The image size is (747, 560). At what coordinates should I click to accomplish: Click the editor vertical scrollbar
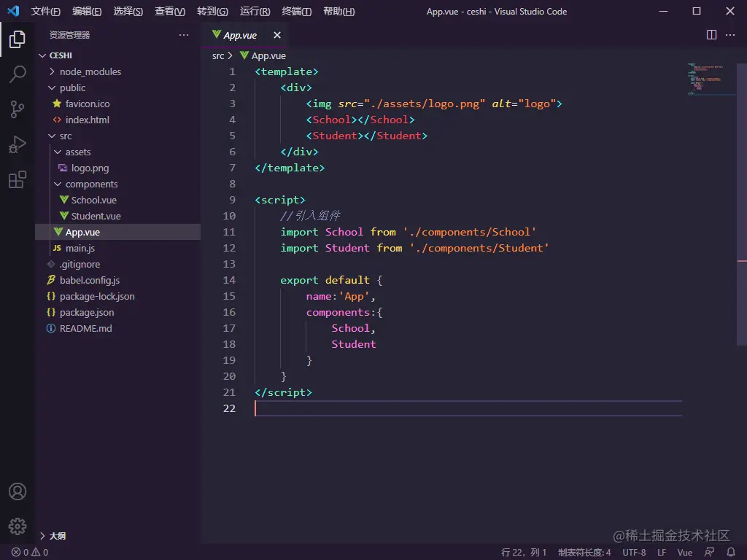point(742,205)
